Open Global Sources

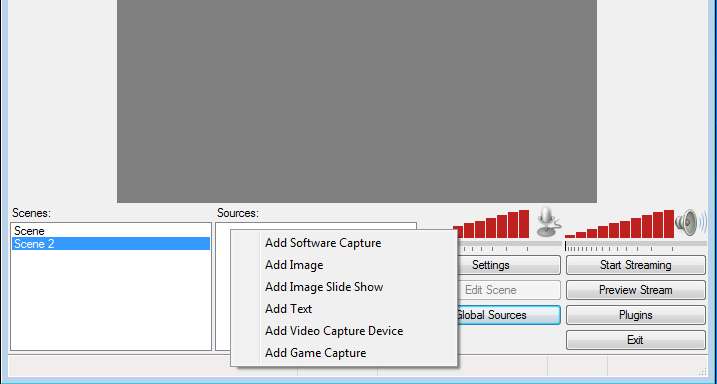(x=508, y=315)
